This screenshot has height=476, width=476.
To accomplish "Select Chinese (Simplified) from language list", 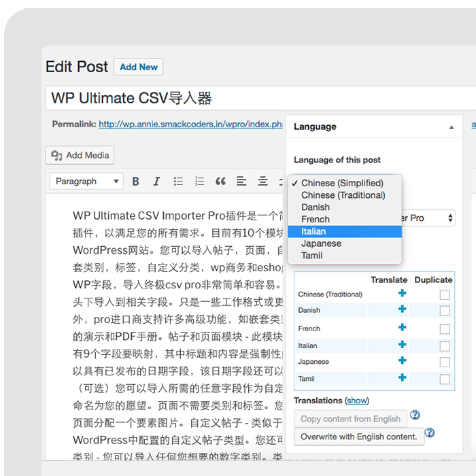I will coord(345,183).
